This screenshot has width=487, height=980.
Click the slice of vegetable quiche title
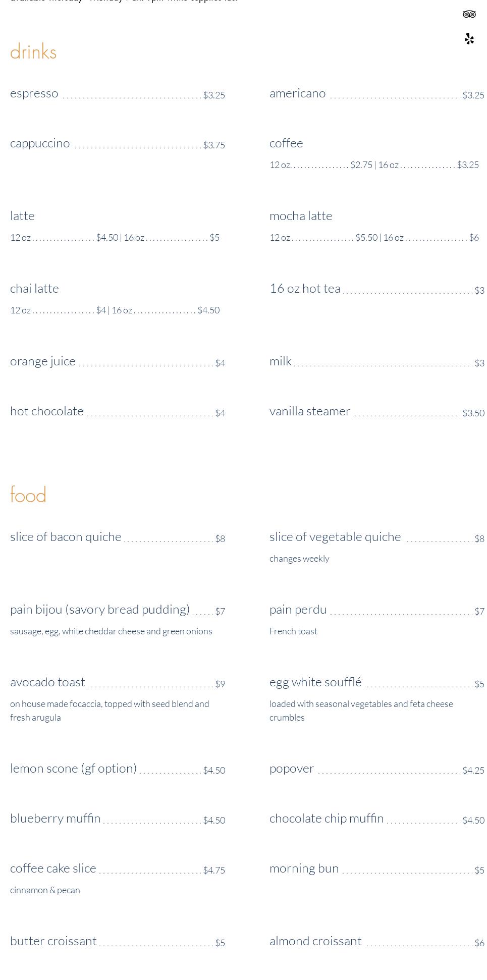tap(335, 537)
